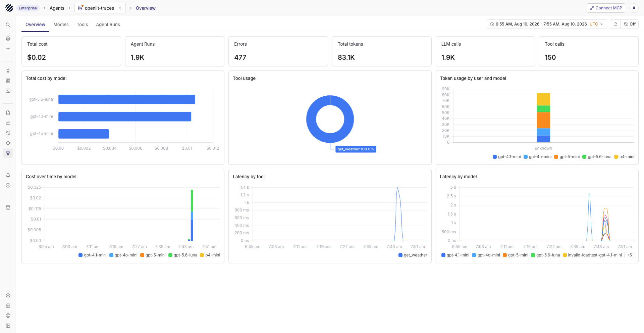This screenshot has height=333, width=644.
Task: Toggle gpt-4o-mini legend in Cost over time chart
Action: click(x=123, y=255)
